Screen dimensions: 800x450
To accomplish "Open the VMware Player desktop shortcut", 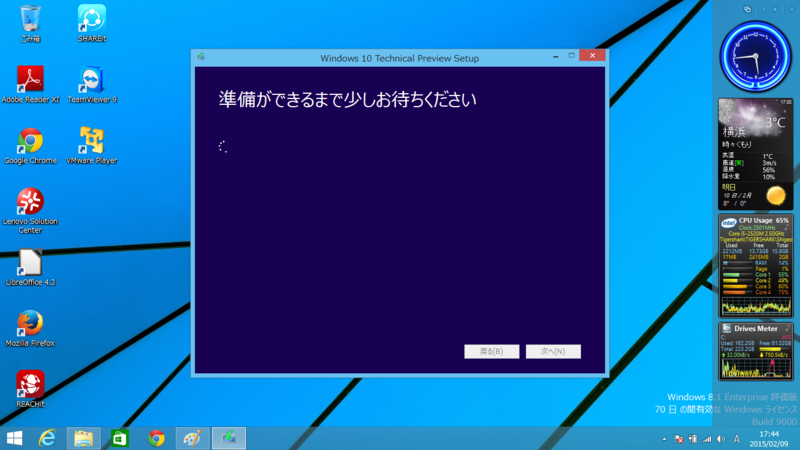I will click(92, 145).
